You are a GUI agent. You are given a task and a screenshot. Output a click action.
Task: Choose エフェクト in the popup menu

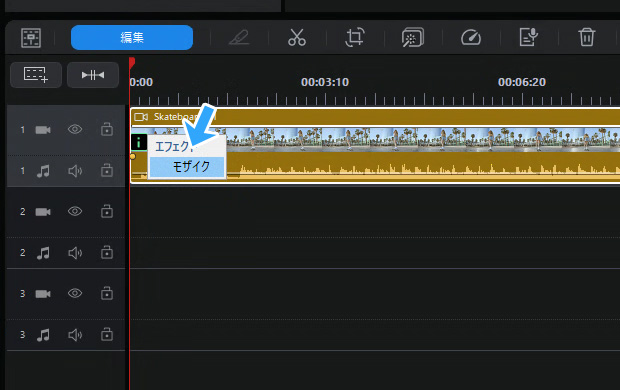pos(174,147)
